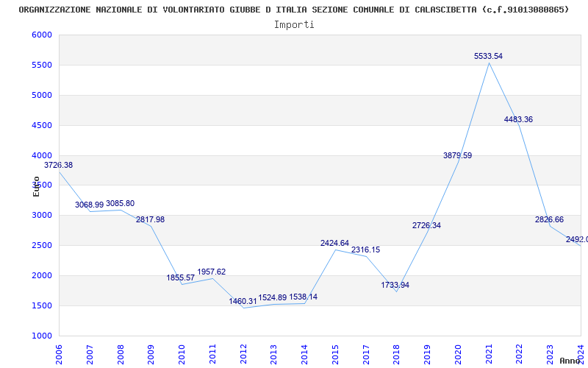Click the data label 1733.94
588x368 pixels.
tap(395, 286)
